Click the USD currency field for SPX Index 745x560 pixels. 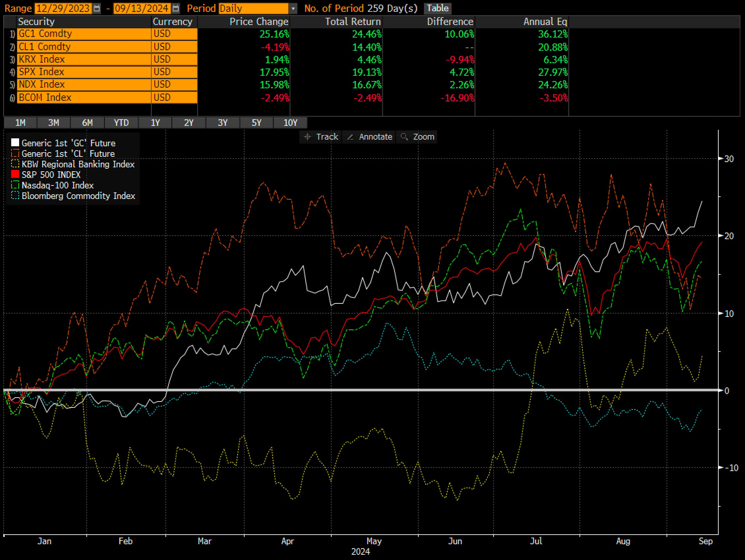point(174,72)
